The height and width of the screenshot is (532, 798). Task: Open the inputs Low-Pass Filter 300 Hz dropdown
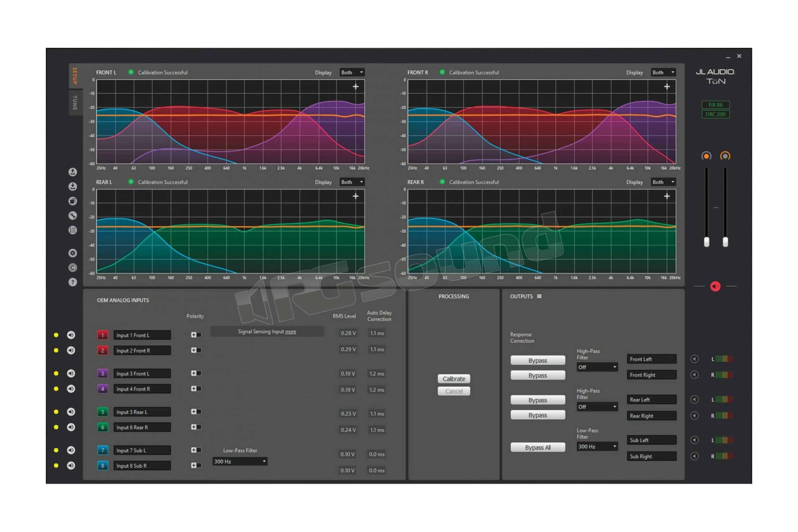coord(240,462)
